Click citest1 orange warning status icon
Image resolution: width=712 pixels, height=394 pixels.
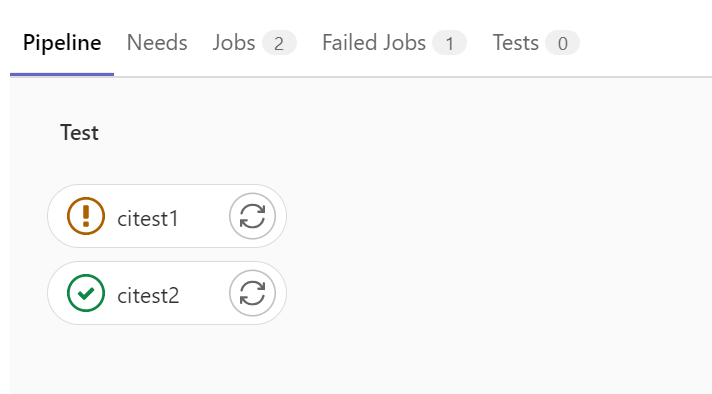86,216
